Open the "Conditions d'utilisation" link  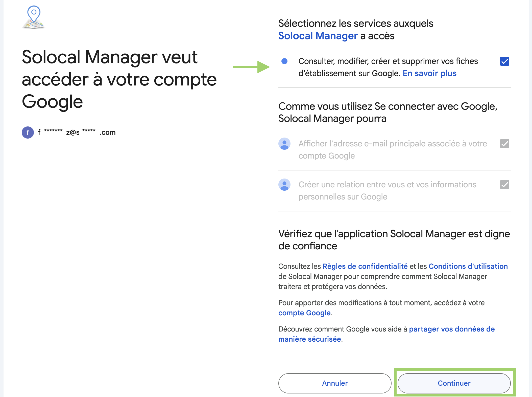tap(468, 266)
